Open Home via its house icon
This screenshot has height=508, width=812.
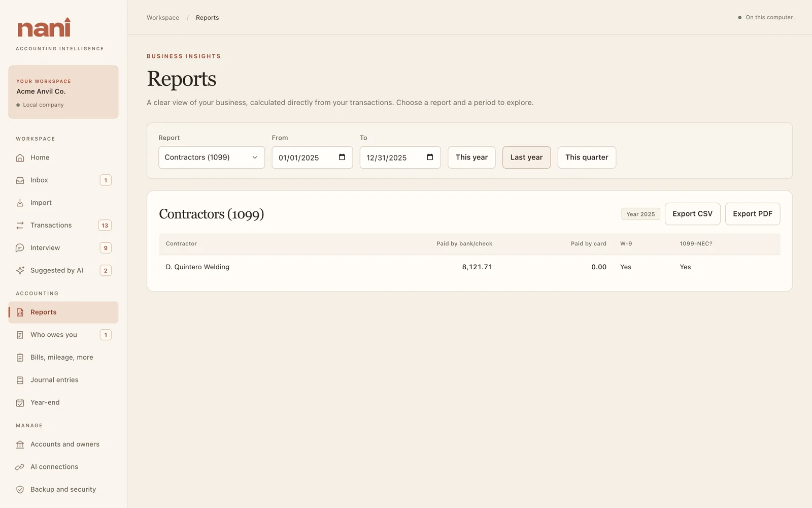click(x=20, y=158)
